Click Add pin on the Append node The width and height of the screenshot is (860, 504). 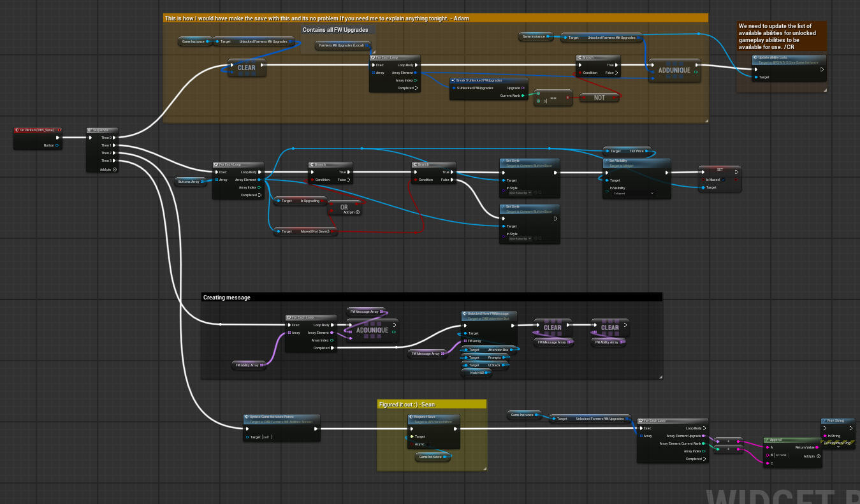[819, 456]
